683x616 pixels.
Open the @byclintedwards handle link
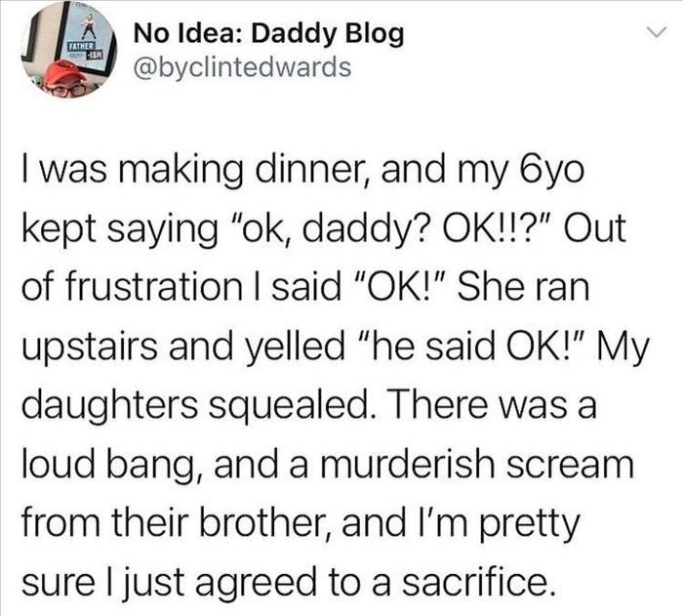(239, 68)
